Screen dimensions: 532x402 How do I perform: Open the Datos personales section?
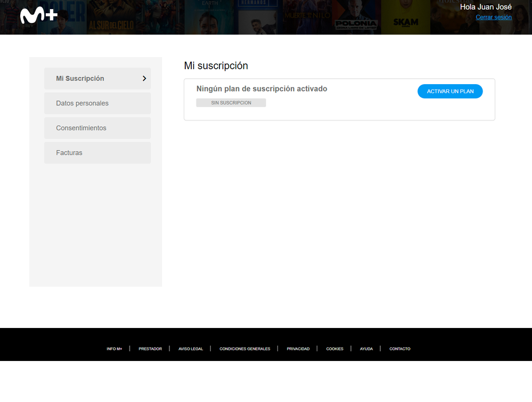tap(97, 103)
